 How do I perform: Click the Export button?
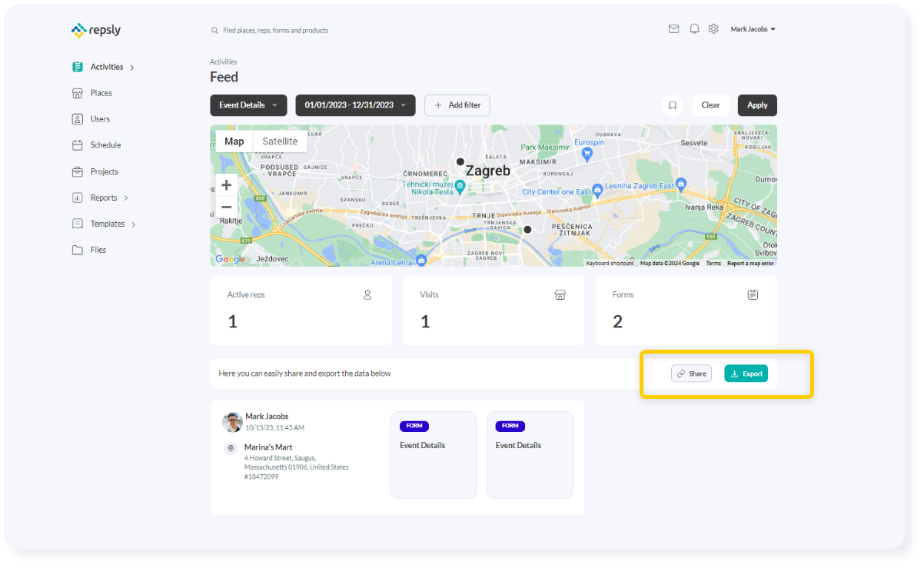(746, 374)
